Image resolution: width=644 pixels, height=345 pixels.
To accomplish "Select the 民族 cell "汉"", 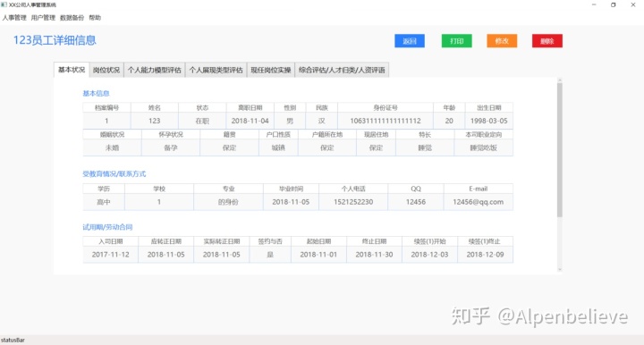I will (x=322, y=121).
